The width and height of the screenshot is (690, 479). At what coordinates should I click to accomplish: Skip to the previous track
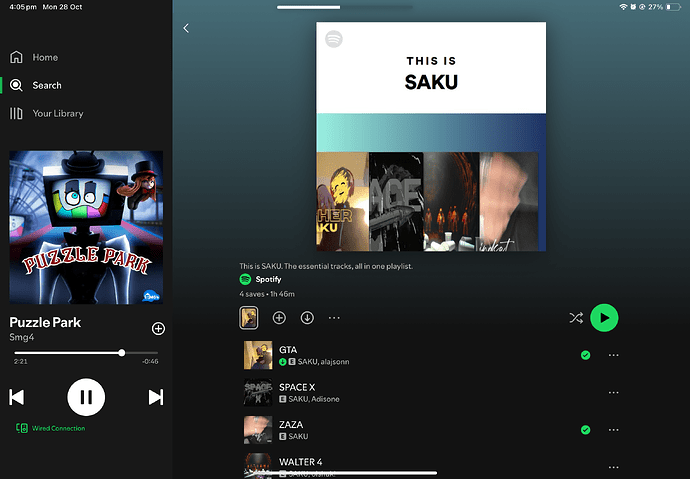17,397
